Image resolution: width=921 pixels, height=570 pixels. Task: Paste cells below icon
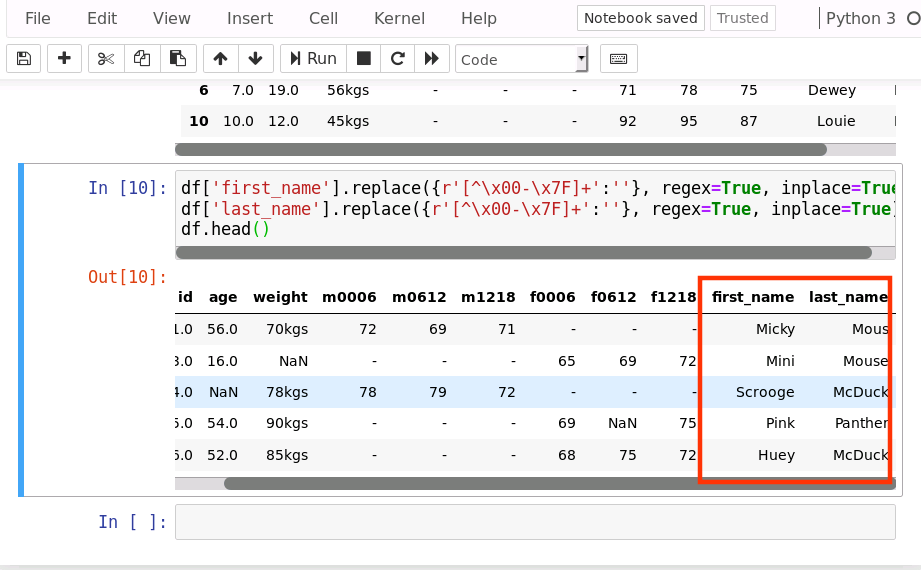177,59
